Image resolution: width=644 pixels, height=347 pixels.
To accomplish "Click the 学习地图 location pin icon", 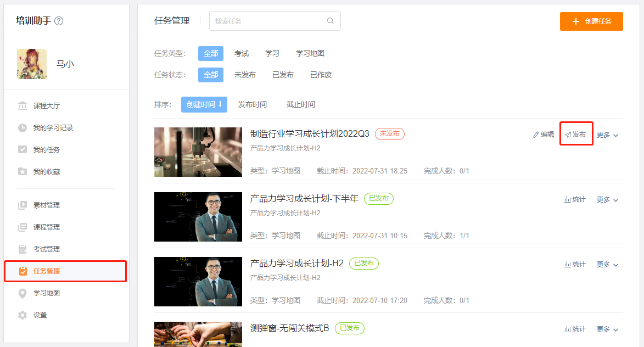I will [23, 293].
